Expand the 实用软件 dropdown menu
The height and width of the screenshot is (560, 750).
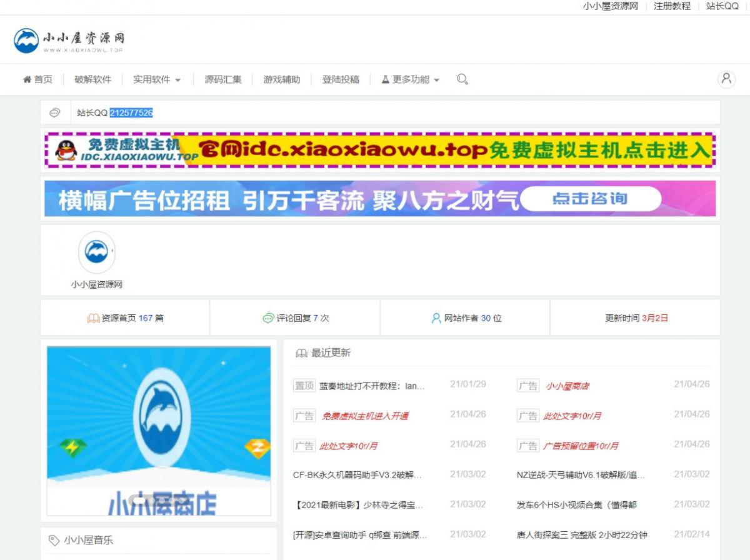tap(156, 79)
